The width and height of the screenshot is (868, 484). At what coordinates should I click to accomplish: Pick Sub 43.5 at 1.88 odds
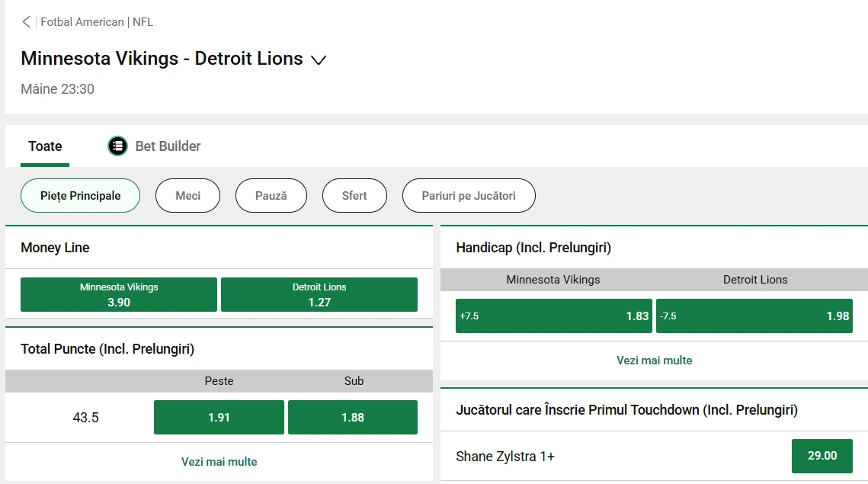pyautogui.click(x=352, y=417)
